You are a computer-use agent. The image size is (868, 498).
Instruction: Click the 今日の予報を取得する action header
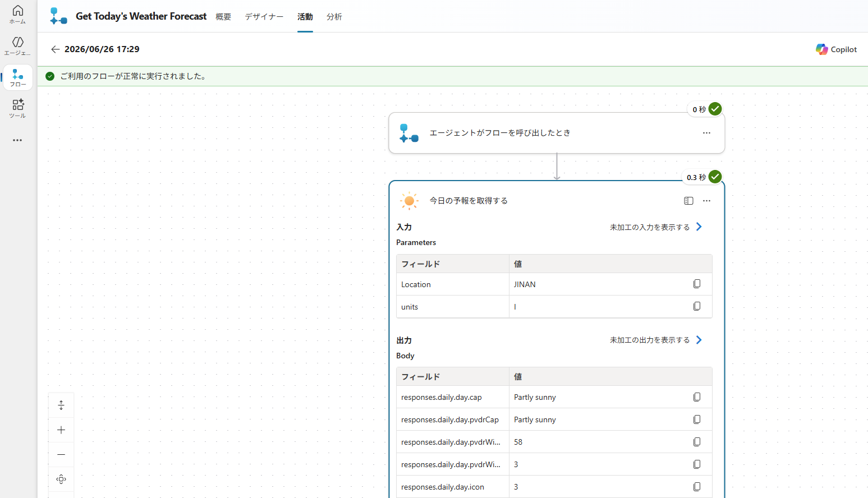[x=469, y=201]
